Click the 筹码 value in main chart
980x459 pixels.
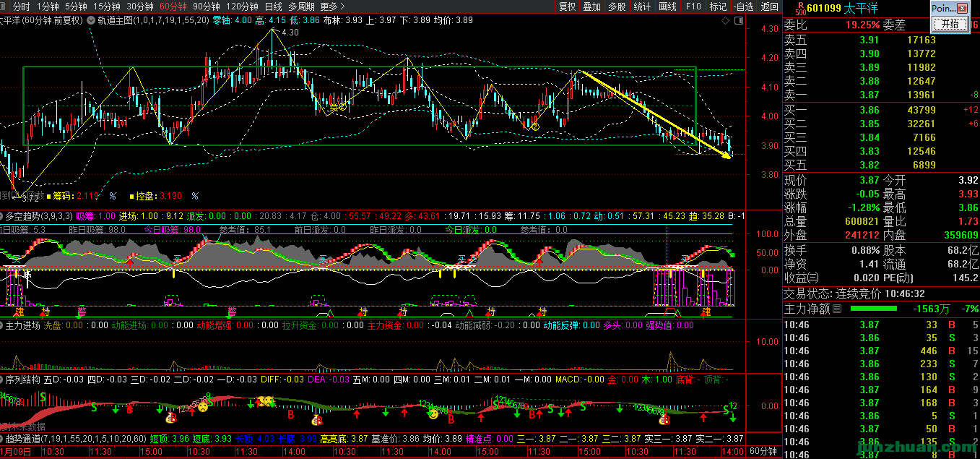[x=88, y=195]
